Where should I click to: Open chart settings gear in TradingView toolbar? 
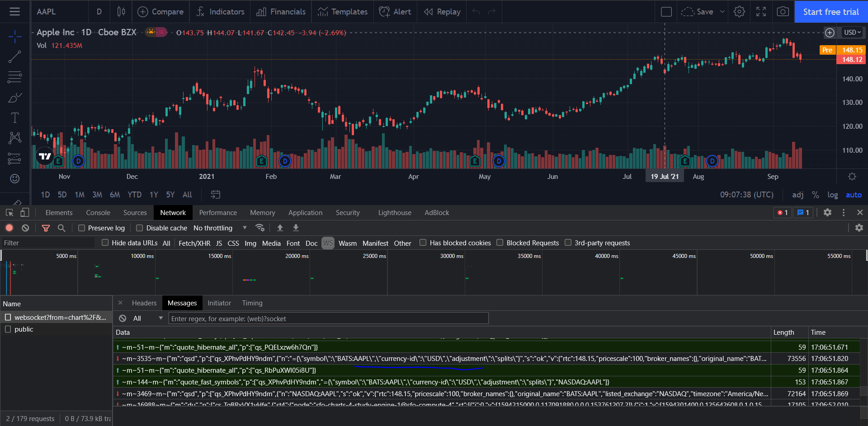pyautogui.click(x=739, y=12)
